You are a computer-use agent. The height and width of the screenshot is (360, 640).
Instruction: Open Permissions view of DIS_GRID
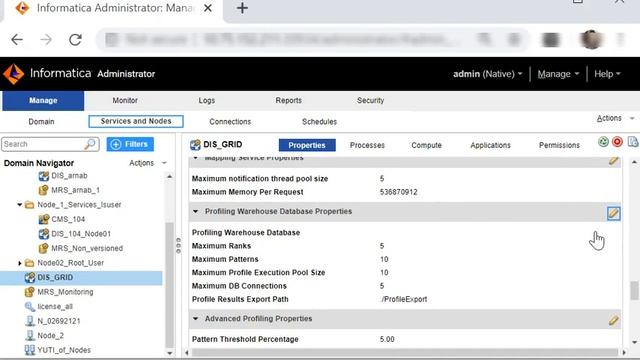click(x=559, y=145)
